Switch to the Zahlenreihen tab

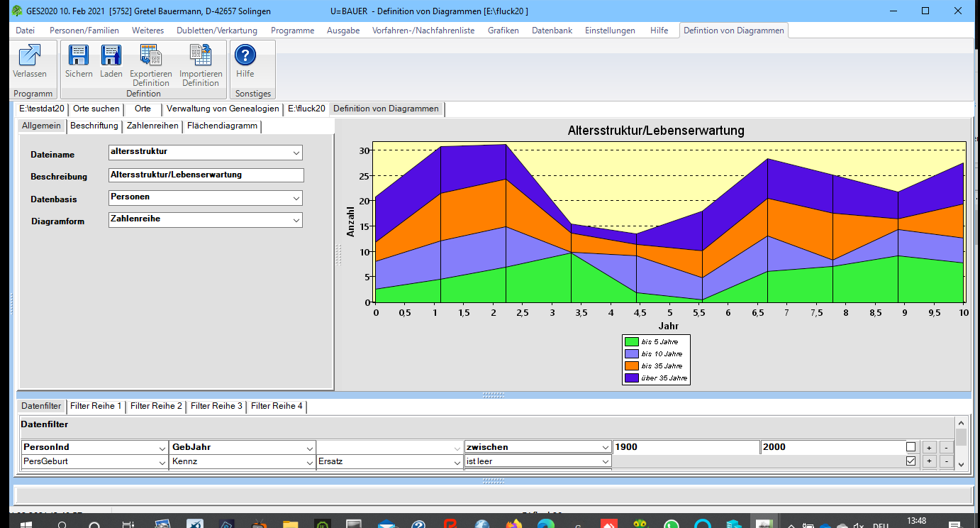(152, 126)
